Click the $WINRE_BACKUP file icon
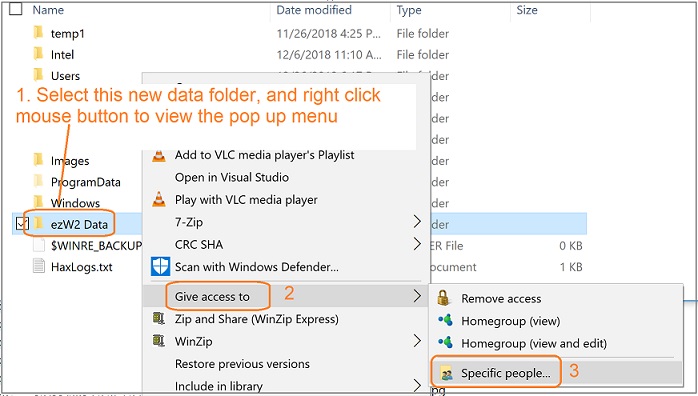Image resolution: width=698 pixels, height=396 pixels. (x=39, y=245)
